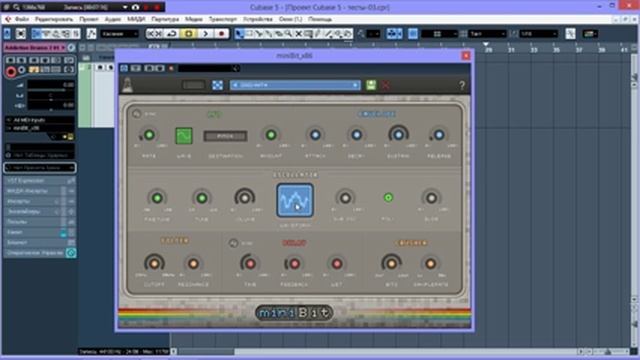Toggle the Monitor button beside record enable
The image size is (640, 360).
(22, 70)
